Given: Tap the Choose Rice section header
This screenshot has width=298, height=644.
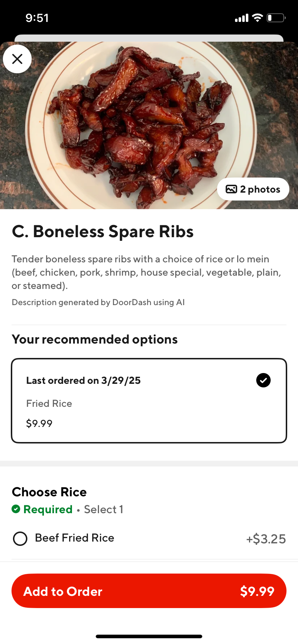Looking at the screenshot, I should (x=49, y=492).
